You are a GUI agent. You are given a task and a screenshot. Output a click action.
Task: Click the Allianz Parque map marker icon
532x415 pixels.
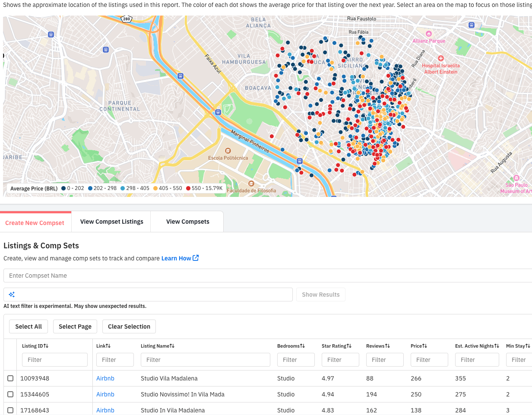[x=428, y=34]
